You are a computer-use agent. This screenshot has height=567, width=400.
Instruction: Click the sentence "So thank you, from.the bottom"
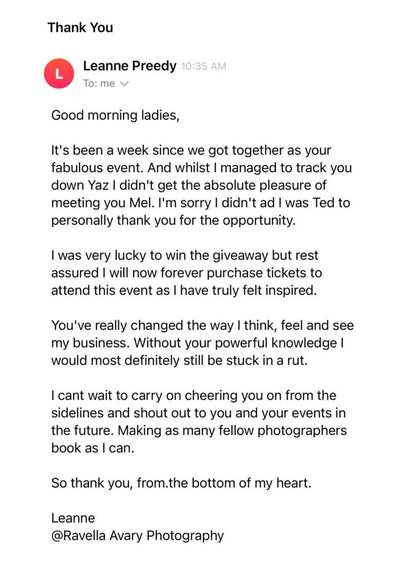(181, 483)
